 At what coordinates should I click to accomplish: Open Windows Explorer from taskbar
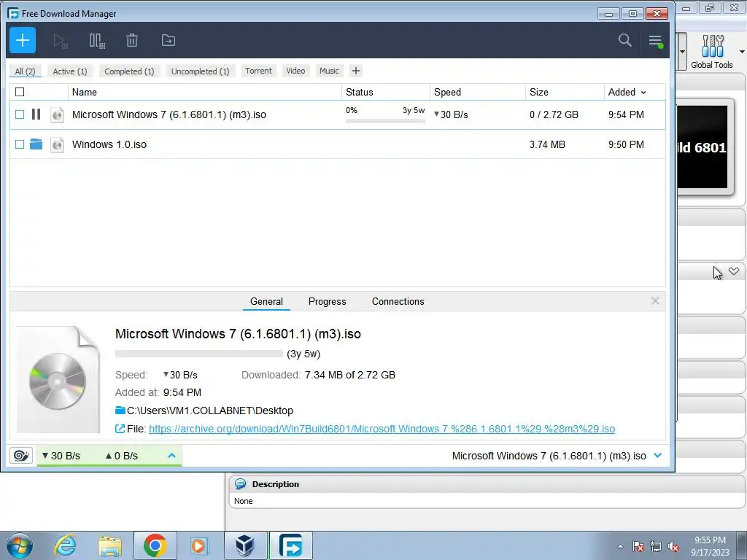coord(110,545)
